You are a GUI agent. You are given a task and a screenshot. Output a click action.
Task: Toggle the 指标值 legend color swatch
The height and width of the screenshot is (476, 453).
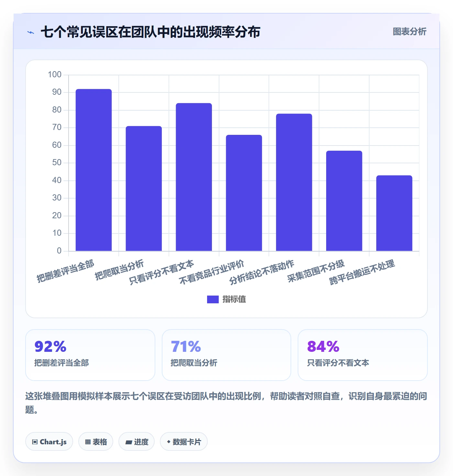(213, 299)
